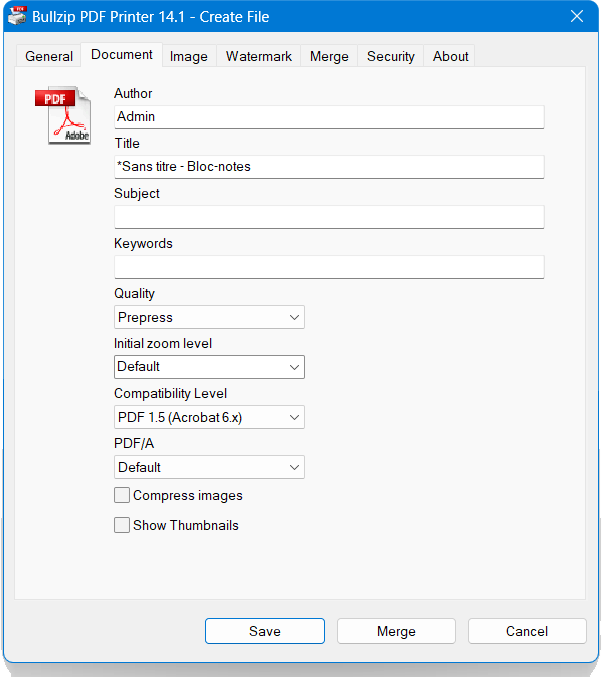Click the Title field with Sans titre
Viewport: 602px width, 677px height.
point(329,167)
